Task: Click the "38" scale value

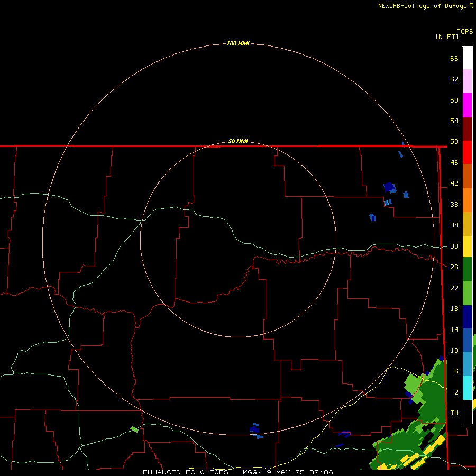Action: tap(454, 205)
